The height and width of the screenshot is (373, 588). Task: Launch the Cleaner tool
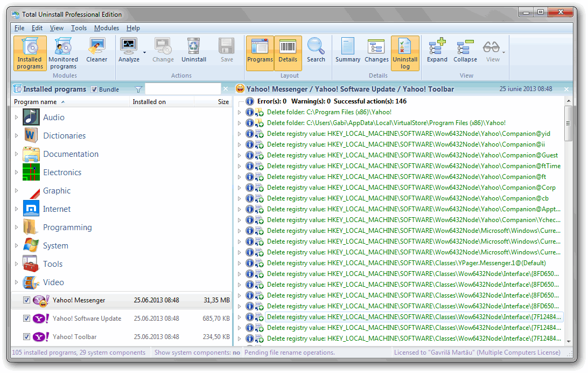[x=97, y=52]
